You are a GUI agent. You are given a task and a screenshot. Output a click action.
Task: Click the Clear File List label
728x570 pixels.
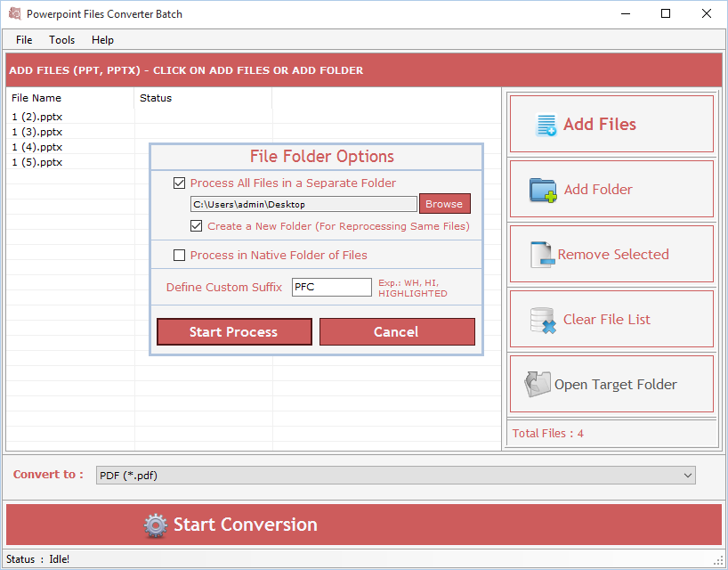click(x=606, y=320)
